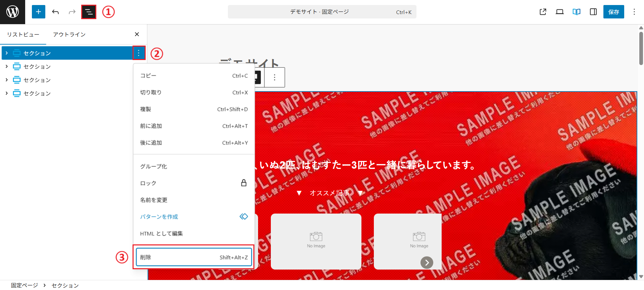Click the オススメ記事 heading text

pos(330,193)
